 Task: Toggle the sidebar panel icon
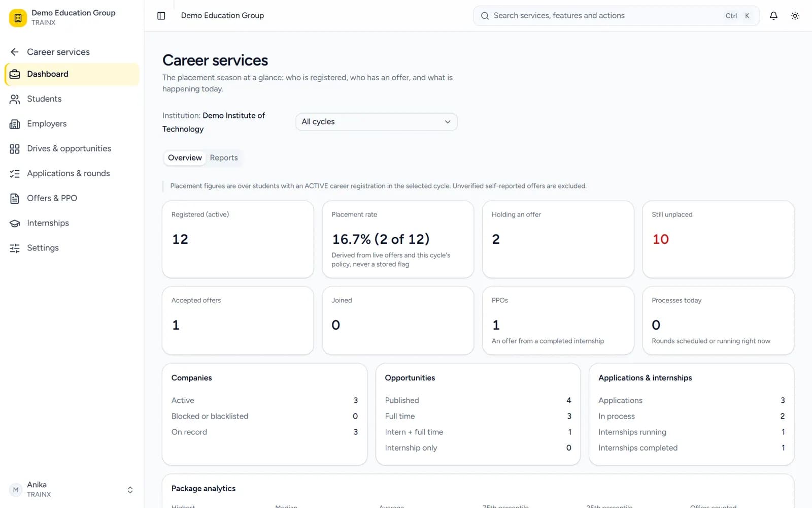point(161,16)
